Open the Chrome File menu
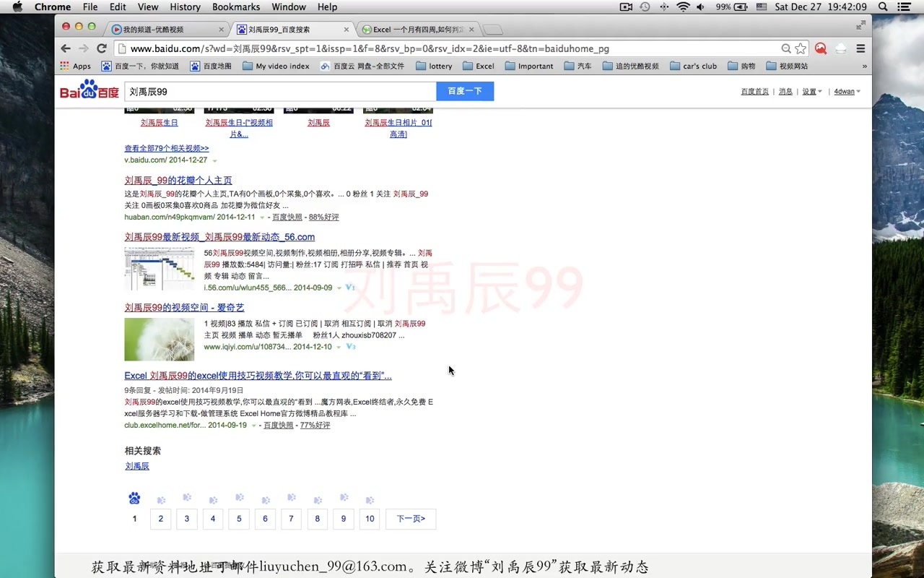This screenshot has height=578, width=924. [90, 7]
